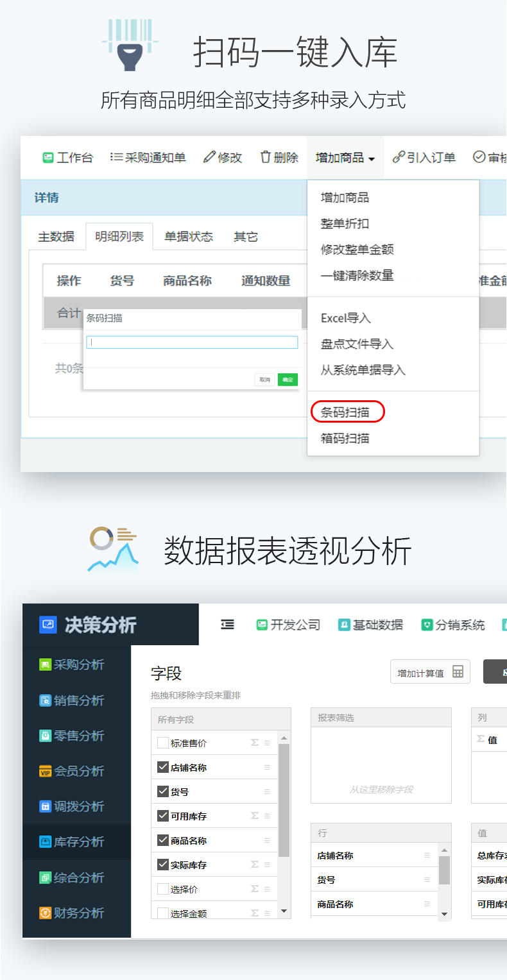Click the Σ icon in 选择金额 field row

point(254,913)
